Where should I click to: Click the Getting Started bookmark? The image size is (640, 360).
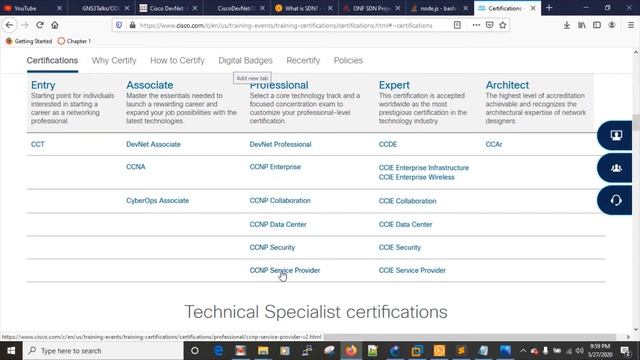coord(29,41)
